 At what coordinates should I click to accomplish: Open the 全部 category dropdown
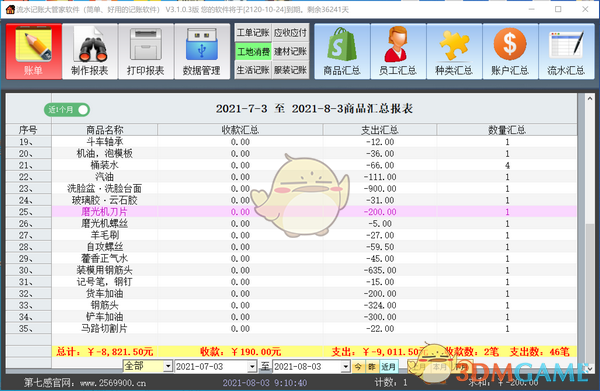(x=168, y=367)
